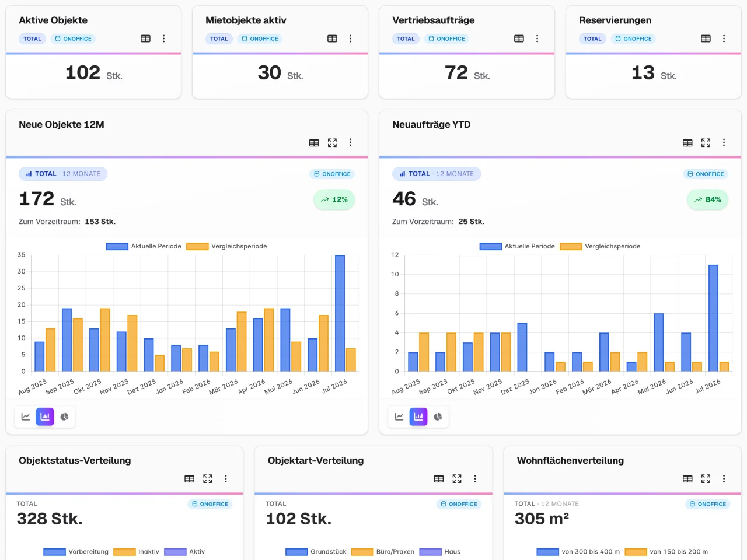Image resolution: width=747 pixels, height=560 pixels.
Task: Select bar chart view in Neue Objekte 12M
Action: 45,416
